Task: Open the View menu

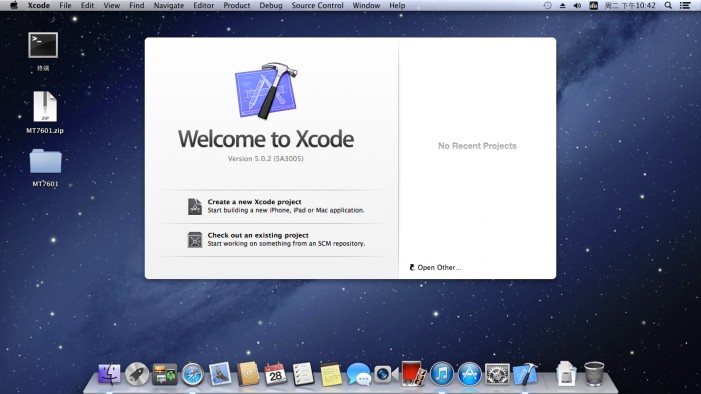Action: point(111,5)
